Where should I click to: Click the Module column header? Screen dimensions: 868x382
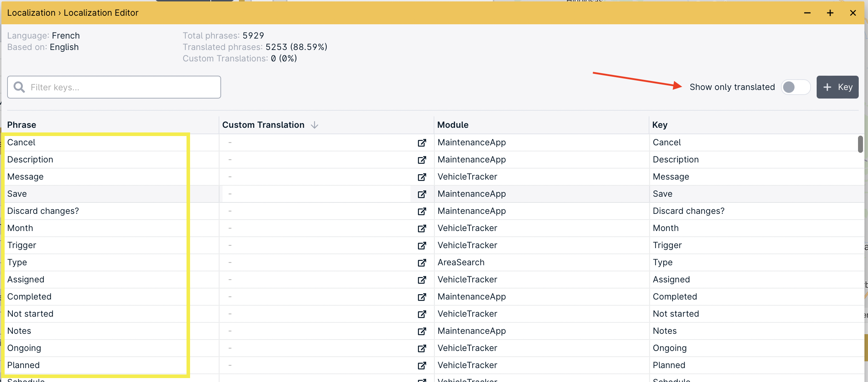pos(453,125)
